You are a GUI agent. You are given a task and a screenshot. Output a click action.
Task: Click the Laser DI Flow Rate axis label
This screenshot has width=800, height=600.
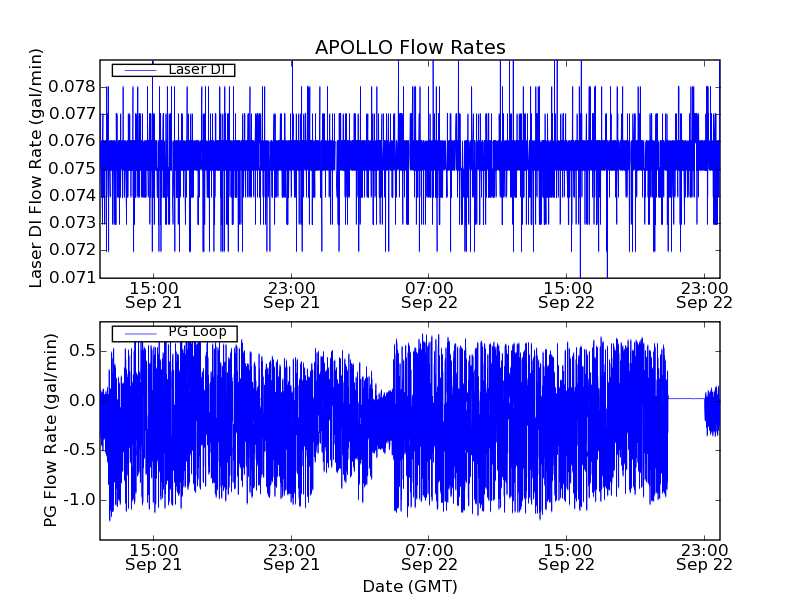(x=35, y=168)
